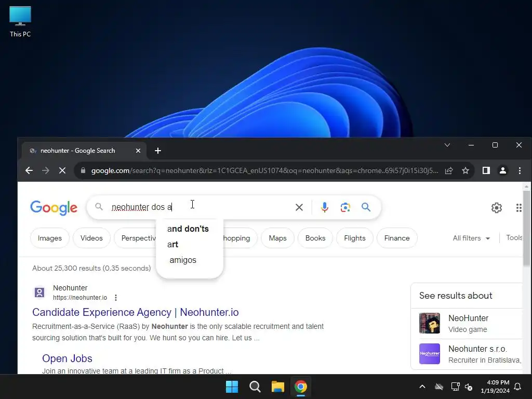Switch to Flights results

tap(354, 238)
